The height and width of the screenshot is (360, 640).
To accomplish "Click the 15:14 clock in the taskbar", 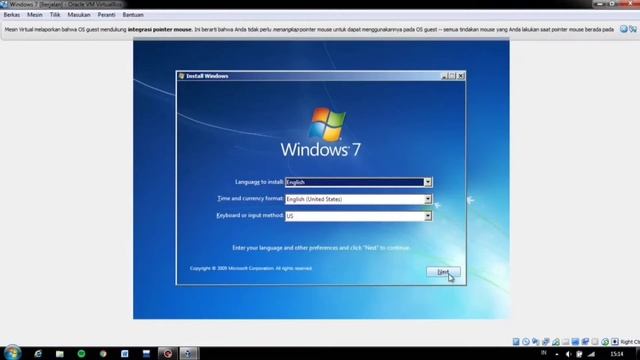I will click(x=617, y=354).
